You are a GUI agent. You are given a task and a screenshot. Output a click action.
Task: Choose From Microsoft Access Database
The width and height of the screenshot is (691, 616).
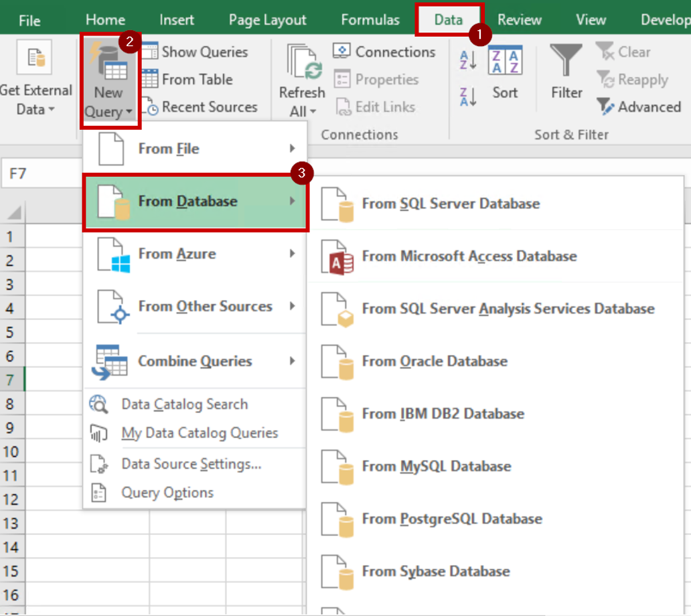pos(495,256)
